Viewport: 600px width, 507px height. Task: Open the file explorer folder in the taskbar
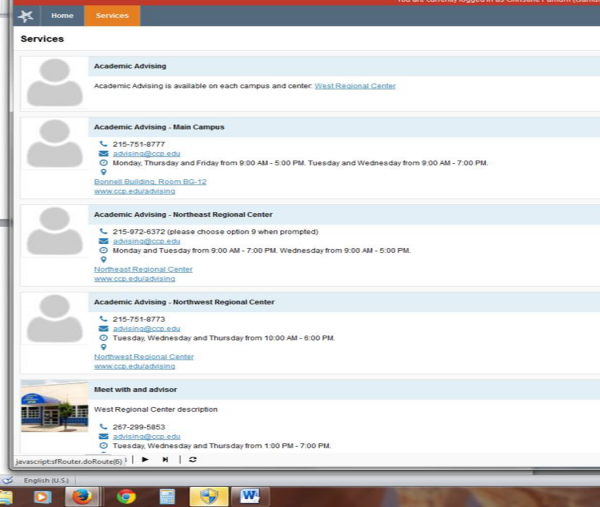6,497
